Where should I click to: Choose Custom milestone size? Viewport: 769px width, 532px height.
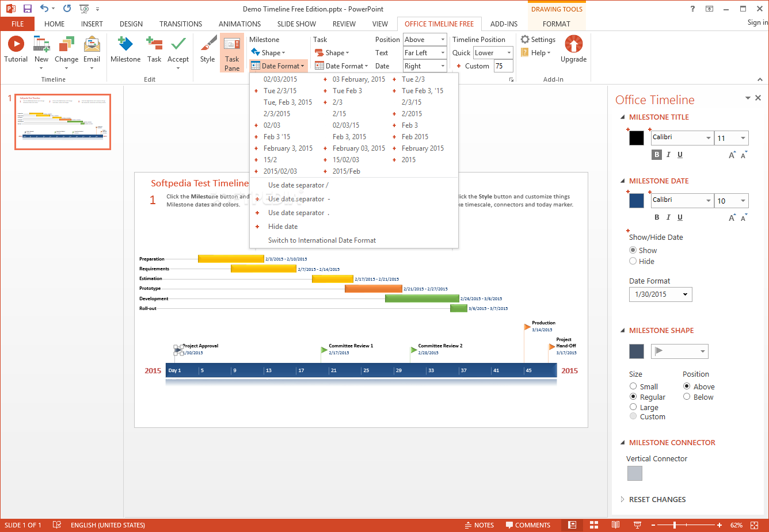pyautogui.click(x=633, y=416)
